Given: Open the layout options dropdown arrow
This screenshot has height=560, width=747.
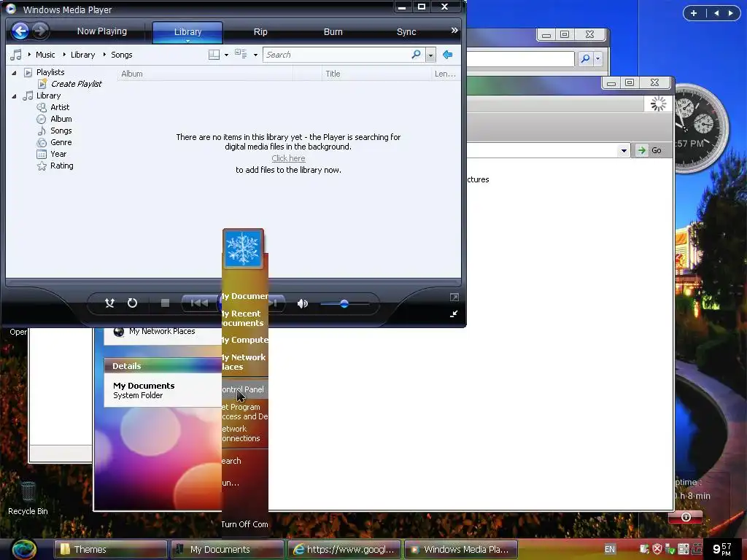Looking at the screenshot, I should coord(226,55).
